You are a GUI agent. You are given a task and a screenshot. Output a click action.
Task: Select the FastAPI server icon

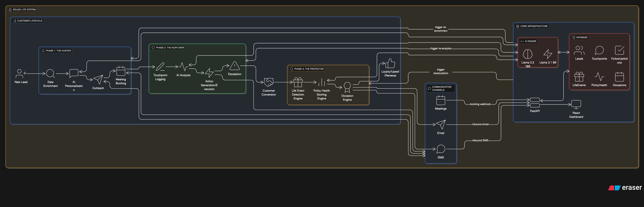(x=535, y=103)
